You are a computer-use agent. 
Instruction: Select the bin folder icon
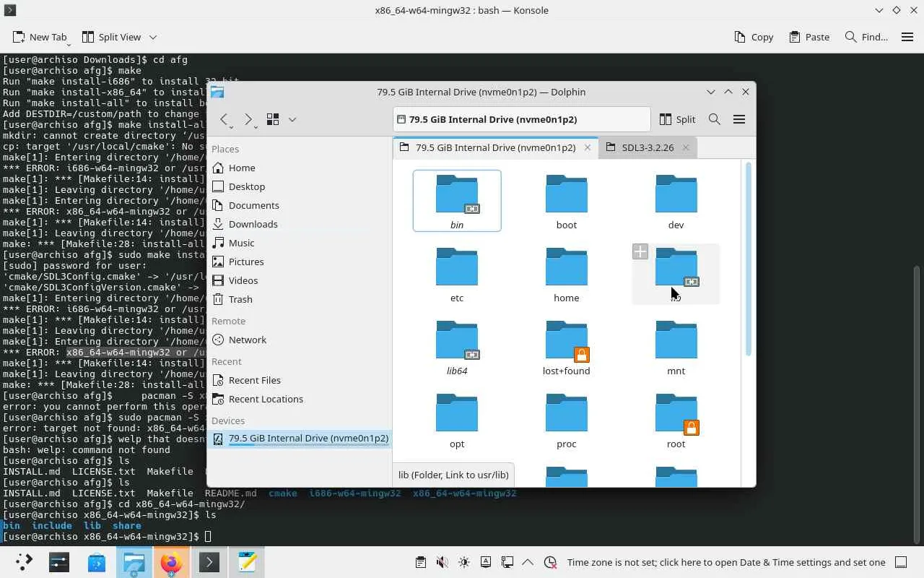[x=457, y=194]
